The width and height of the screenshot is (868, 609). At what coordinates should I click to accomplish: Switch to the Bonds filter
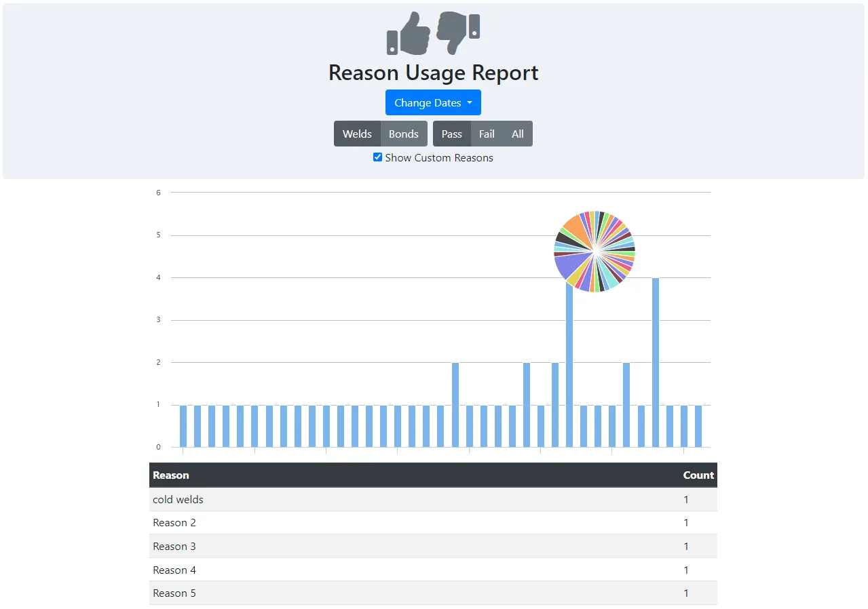pos(403,134)
